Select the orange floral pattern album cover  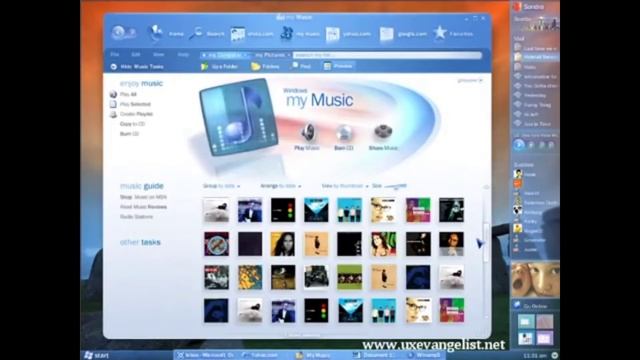250,277
